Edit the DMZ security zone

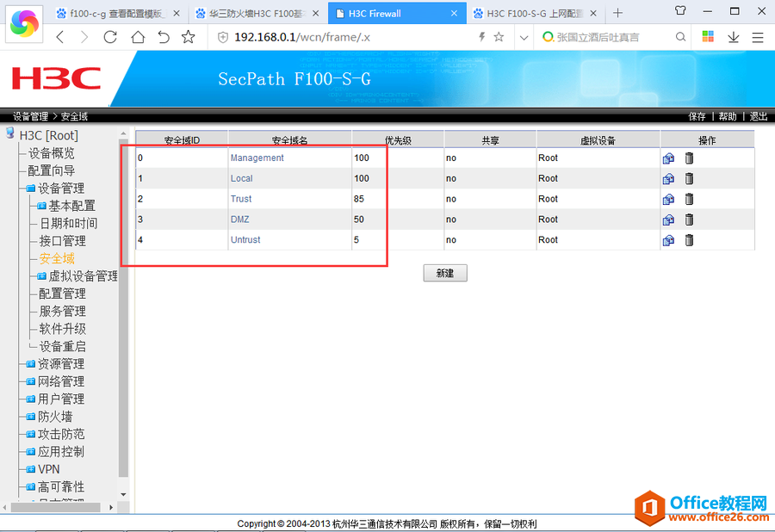[x=668, y=220]
